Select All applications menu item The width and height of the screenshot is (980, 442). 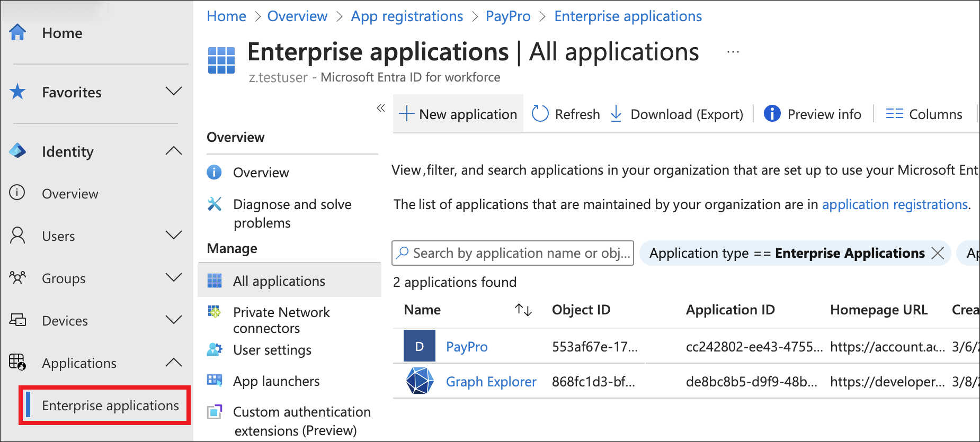click(290, 281)
